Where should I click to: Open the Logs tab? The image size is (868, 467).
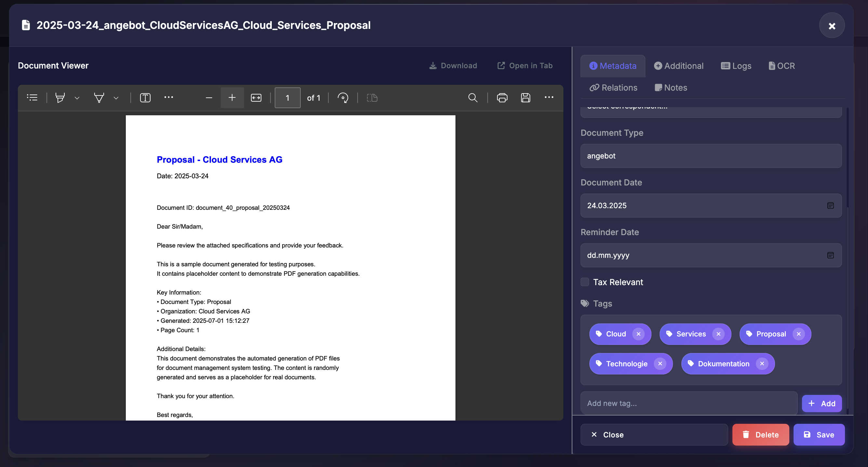(736, 66)
